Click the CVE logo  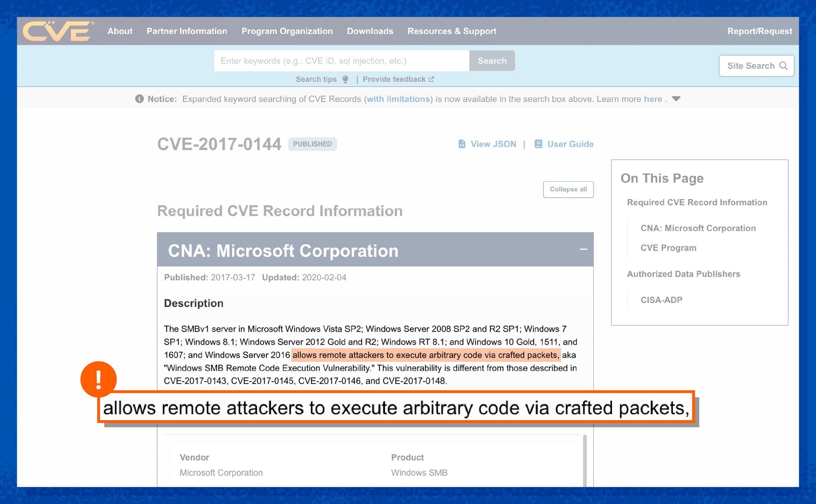click(x=57, y=31)
